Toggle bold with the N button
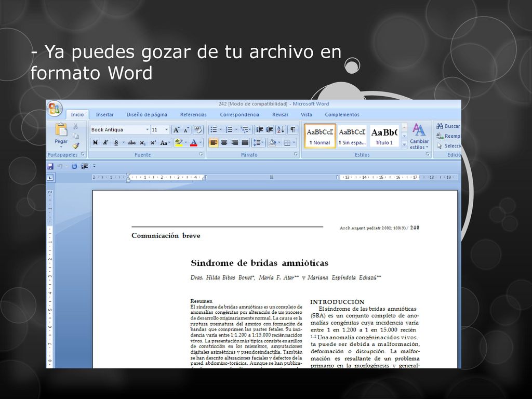The width and height of the screenshot is (532, 399). (96, 142)
